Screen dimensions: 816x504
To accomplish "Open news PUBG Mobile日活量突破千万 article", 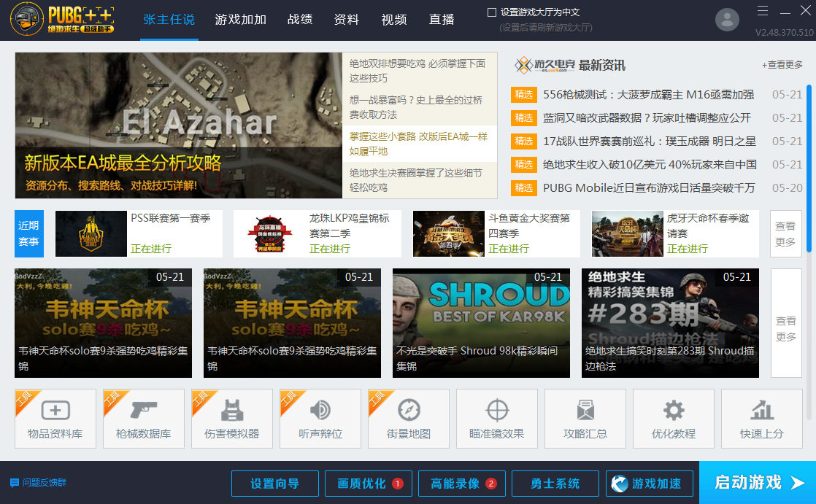I will [x=649, y=187].
